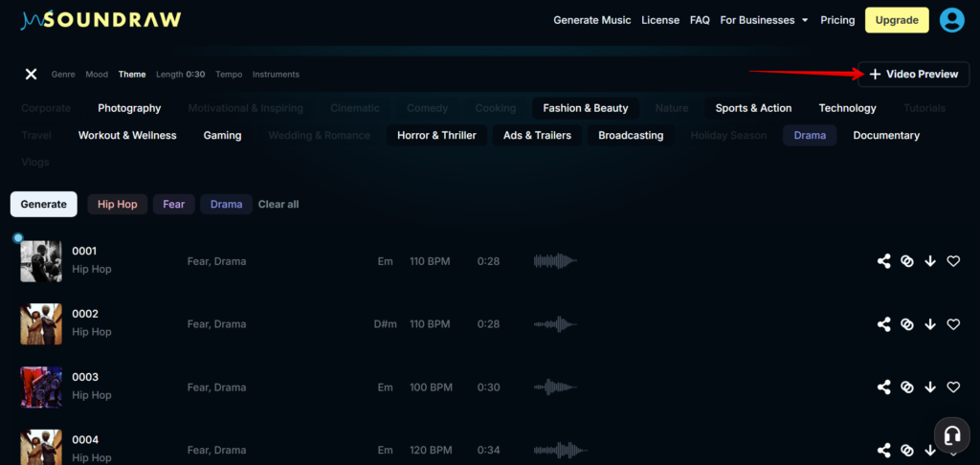Seek in track 0004 waveform
Image resolution: width=980 pixels, height=465 pixels.
click(x=561, y=450)
